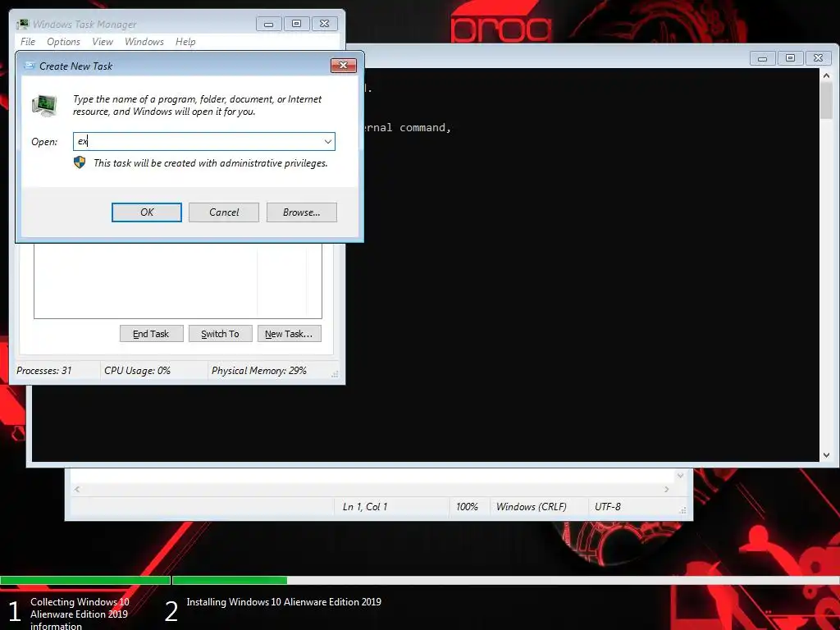Cancel the Create New Task dialog
This screenshot has width=840, height=630.
224,212
